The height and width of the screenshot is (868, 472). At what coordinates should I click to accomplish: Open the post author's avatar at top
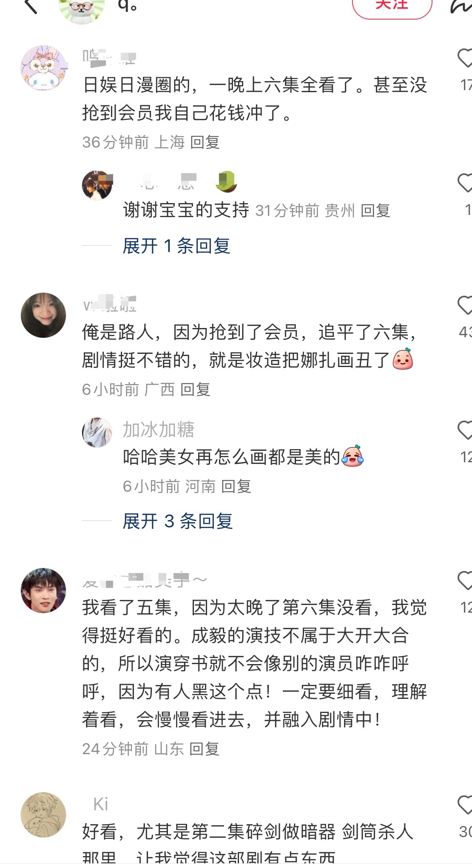tap(82, 10)
